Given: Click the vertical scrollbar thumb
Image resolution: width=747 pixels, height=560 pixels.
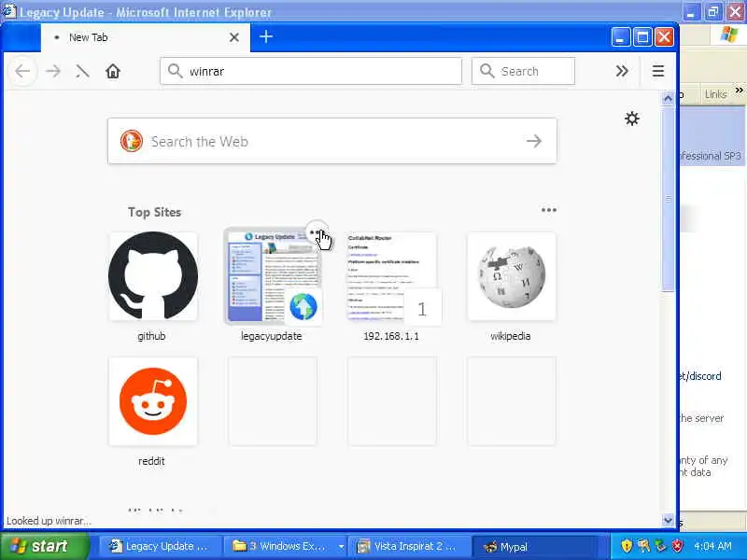Looking at the screenshot, I should pyautogui.click(x=668, y=199).
